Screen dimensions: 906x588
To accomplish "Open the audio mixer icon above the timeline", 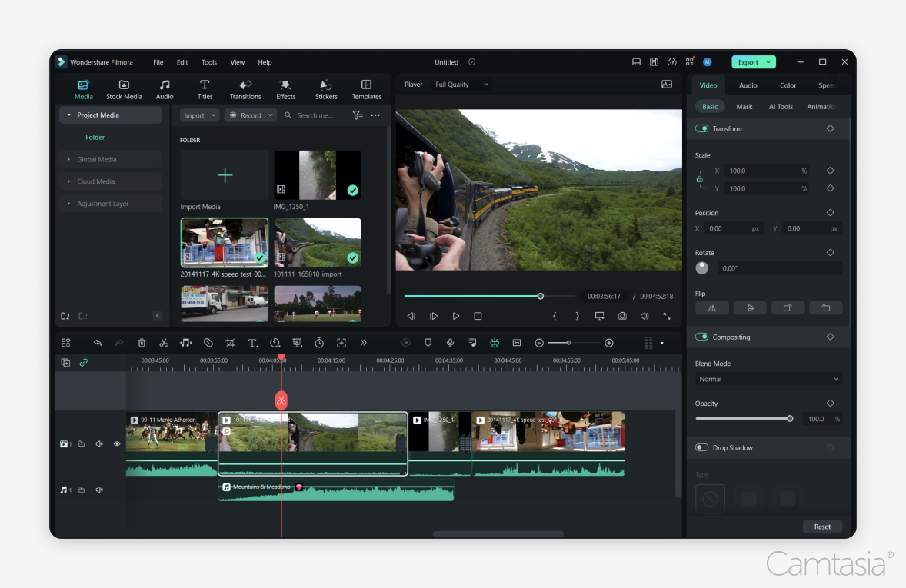I will (x=471, y=343).
